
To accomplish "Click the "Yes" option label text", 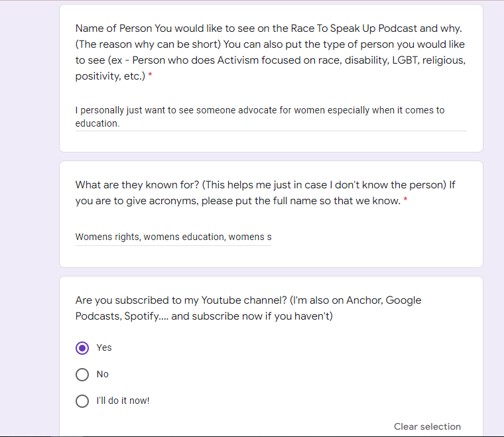I will (104, 347).
